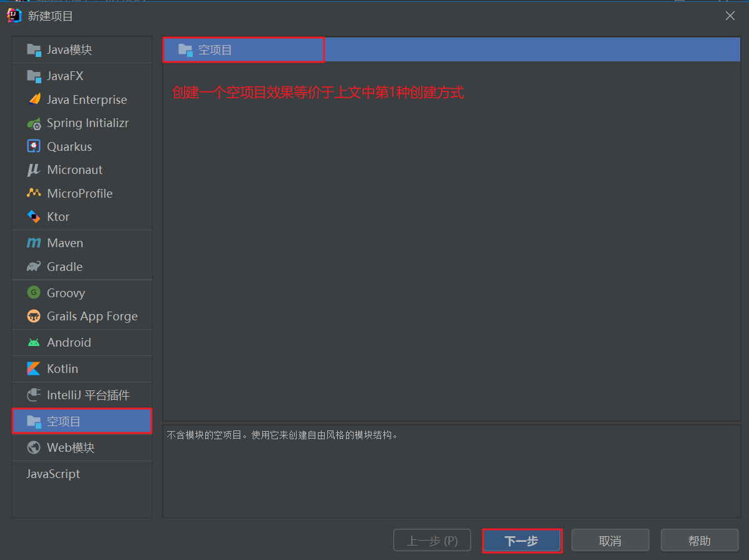The width and height of the screenshot is (749, 560).
Task: Pick the Grails App Forge icon
Action: [x=34, y=316]
